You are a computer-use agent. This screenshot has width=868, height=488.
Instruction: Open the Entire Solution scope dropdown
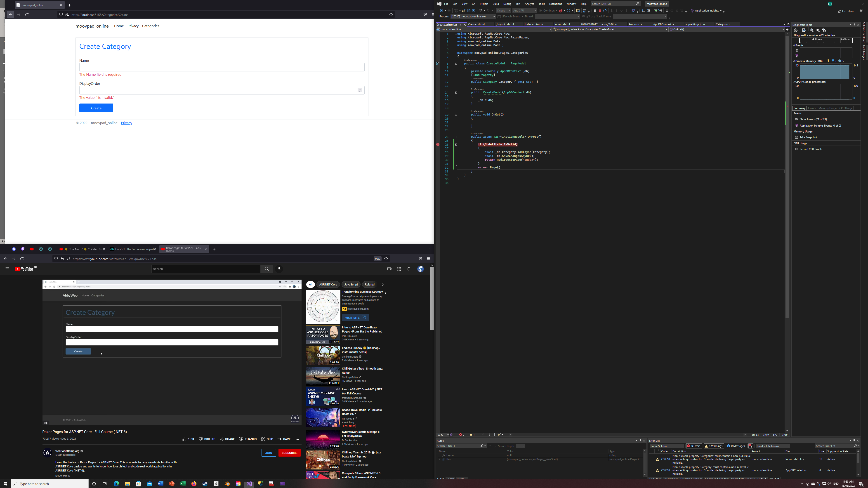tap(667, 446)
